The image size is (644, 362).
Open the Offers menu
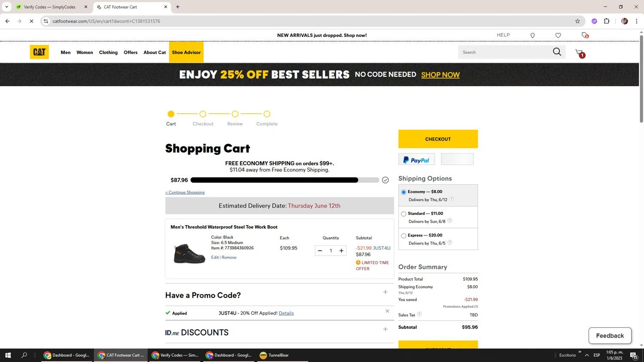131,52
